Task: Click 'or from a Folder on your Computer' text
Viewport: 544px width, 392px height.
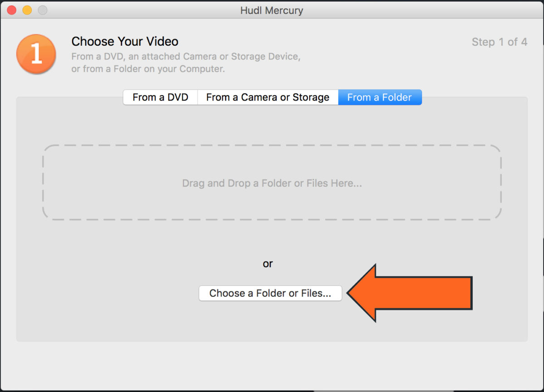Action: [148, 69]
